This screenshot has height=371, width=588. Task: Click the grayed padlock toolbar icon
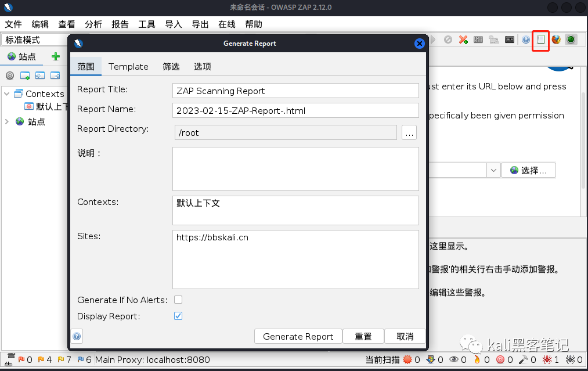click(x=493, y=39)
